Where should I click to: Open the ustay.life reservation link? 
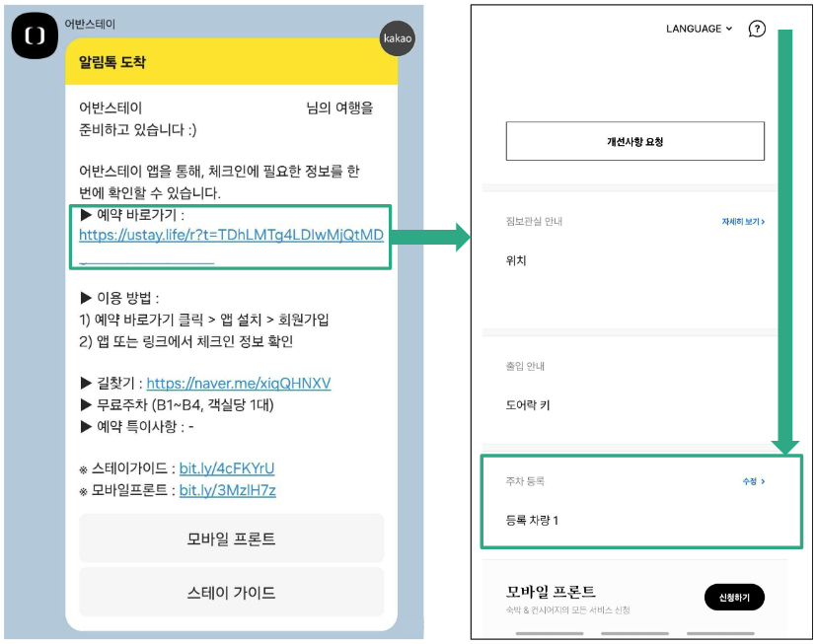click(x=231, y=235)
